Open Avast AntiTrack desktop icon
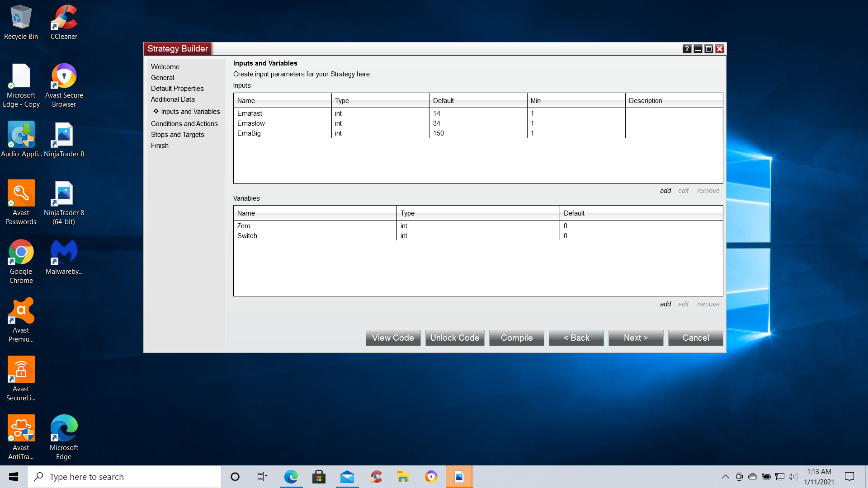Viewport: 868px width, 488px height. (x=21, y=437)
